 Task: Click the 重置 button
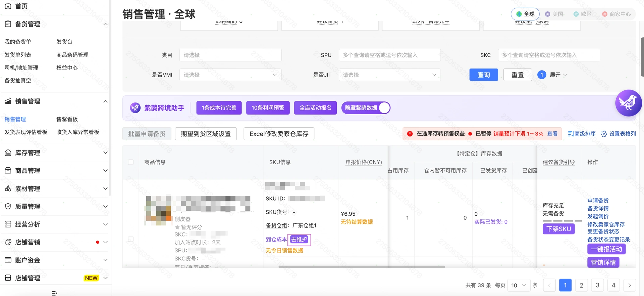tap(518, 75)
